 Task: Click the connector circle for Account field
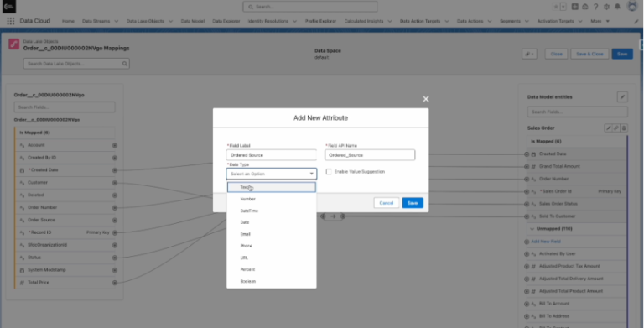[115, 145]
